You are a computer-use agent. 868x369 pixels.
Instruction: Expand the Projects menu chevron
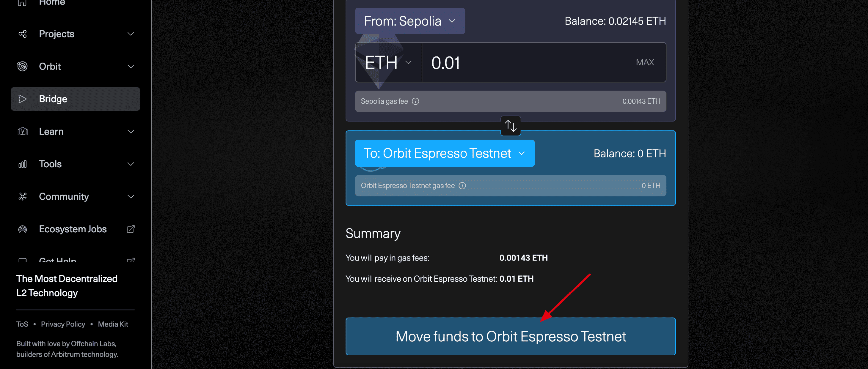131,34
